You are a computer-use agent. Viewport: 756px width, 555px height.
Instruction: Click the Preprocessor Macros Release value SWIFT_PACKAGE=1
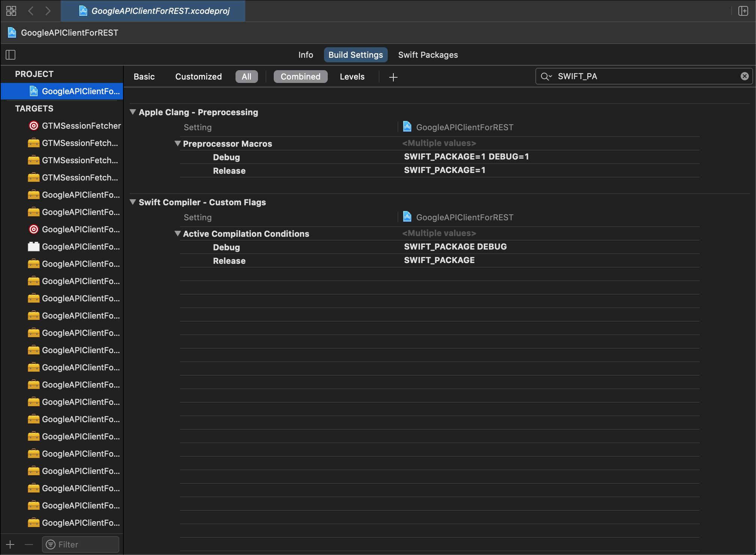(444, 170)
